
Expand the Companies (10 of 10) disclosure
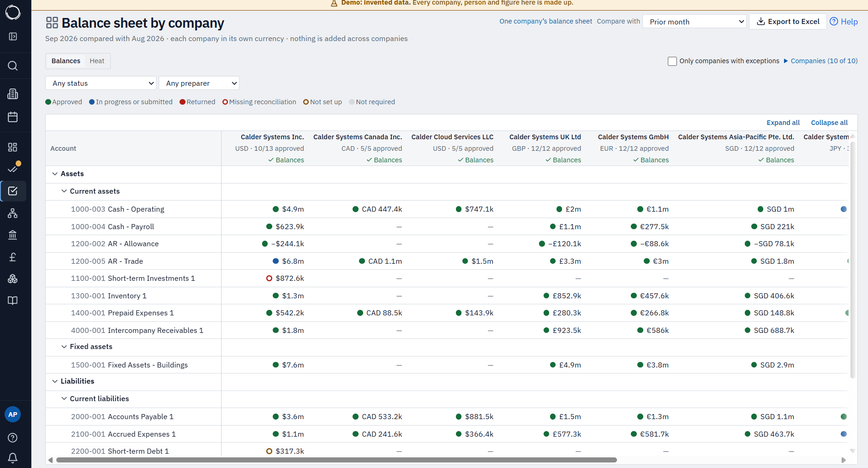[820, 61]
